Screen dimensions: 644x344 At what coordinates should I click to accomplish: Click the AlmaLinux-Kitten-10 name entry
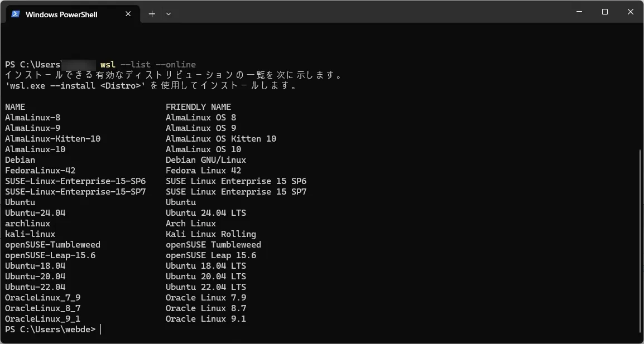click(x=53, y=139)
